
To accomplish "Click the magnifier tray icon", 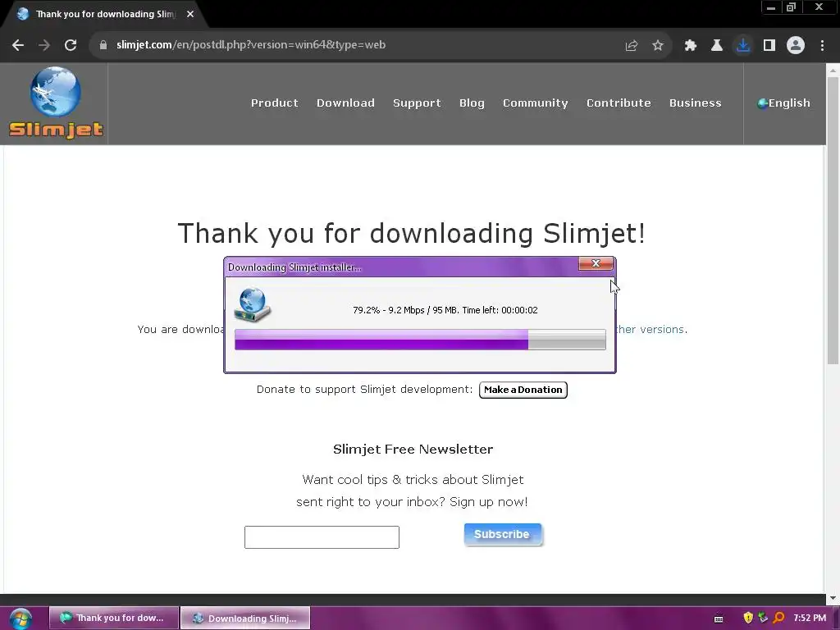I will (x=779, y=618).
